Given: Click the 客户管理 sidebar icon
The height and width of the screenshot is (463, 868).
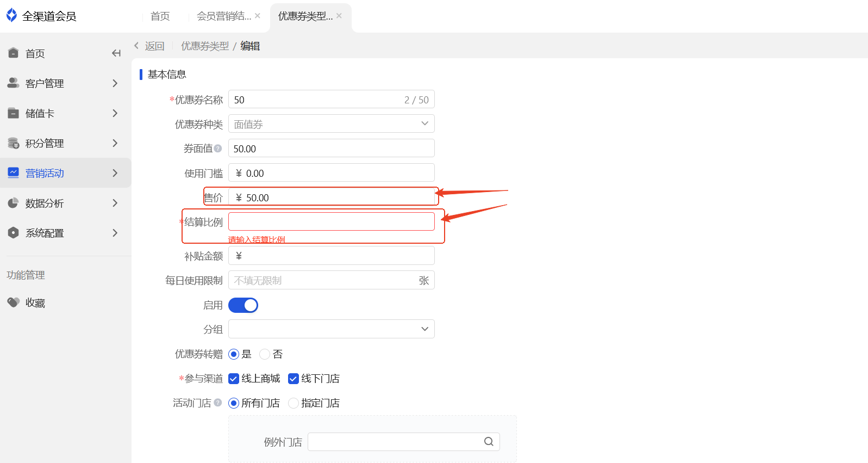Looking at the screenshot, I should pyautogui.click(x=14, y=83).
